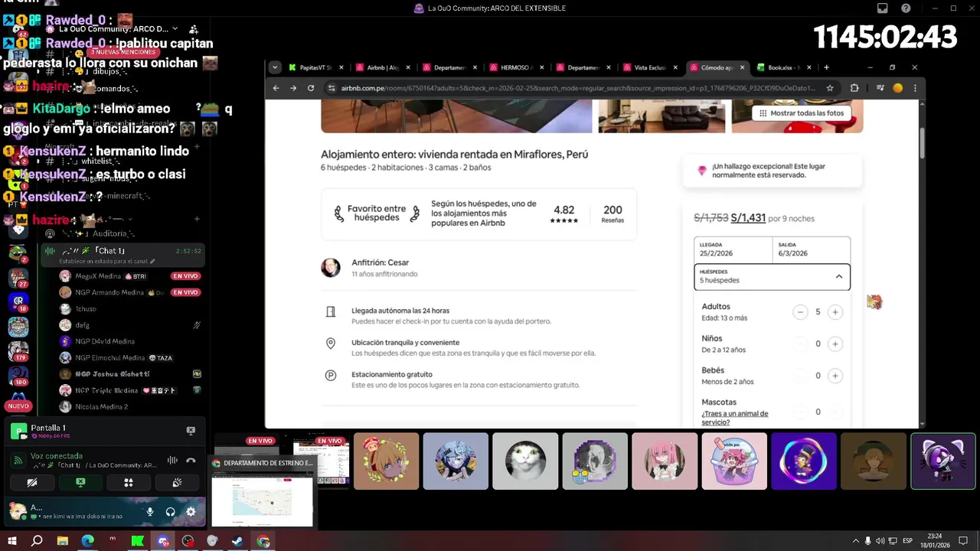This screenshot has width=980, height=551.
Task: Select the white cat participant thumbnail
Action: 525,461
